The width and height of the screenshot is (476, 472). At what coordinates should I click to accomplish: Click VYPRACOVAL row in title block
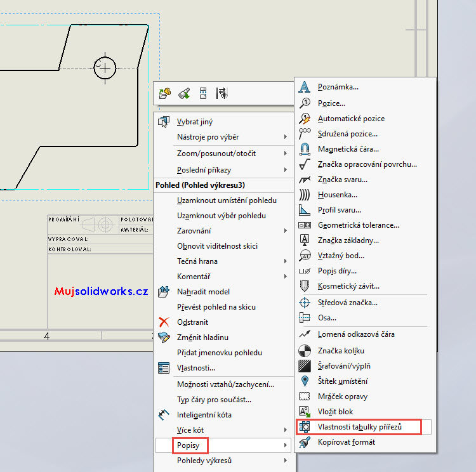coord(100,239)
